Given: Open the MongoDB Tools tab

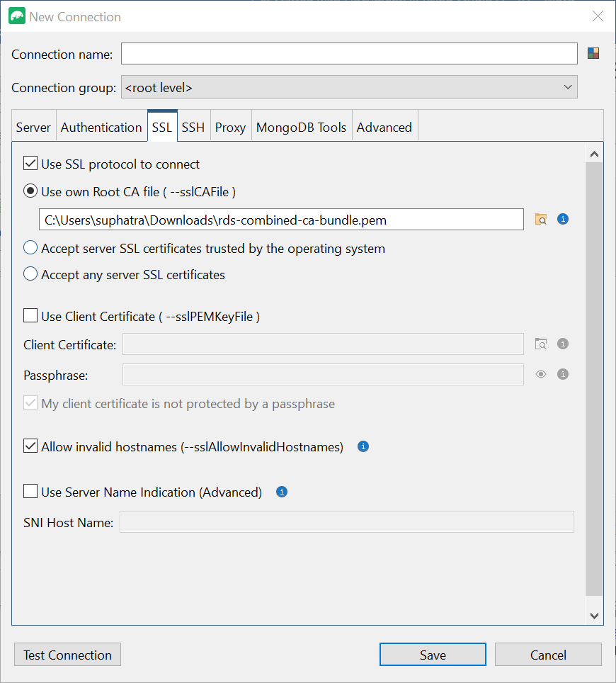Looking at the screenshot, I should (301, 125).
